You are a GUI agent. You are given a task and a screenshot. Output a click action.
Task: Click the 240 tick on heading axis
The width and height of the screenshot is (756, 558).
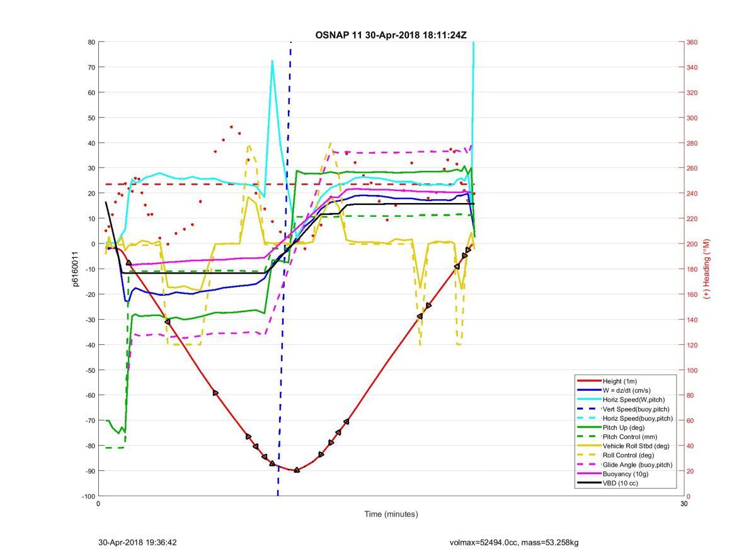(x=692, y=194)
